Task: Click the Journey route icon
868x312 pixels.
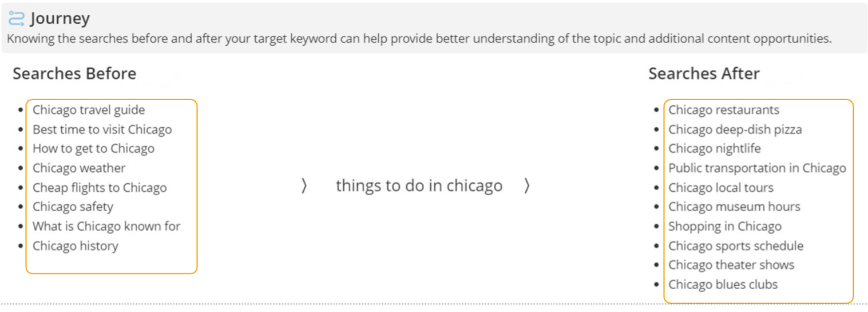Action: tap(17, 18)
